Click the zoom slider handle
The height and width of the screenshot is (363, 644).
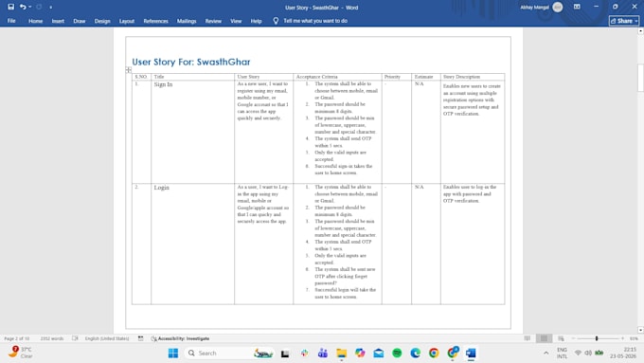click(x=597, y=338)
